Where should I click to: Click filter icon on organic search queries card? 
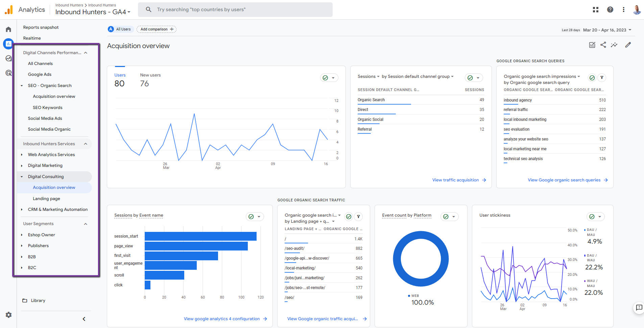click(x=602, y=78)
